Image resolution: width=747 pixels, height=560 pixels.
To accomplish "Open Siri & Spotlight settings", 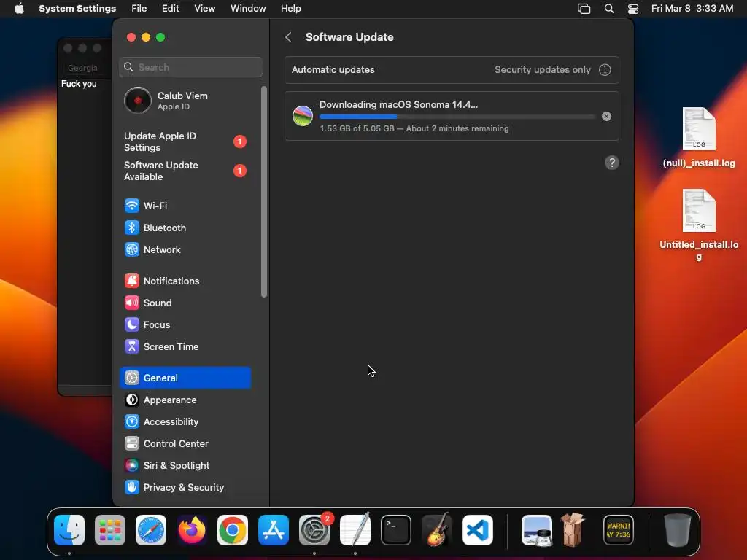I will (185, 466).
